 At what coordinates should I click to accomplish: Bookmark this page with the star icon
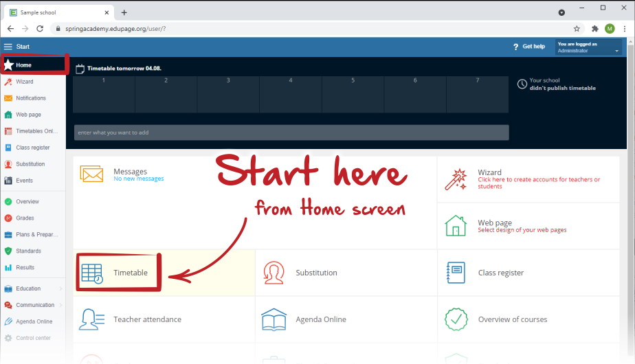click(x=577, y=29)
